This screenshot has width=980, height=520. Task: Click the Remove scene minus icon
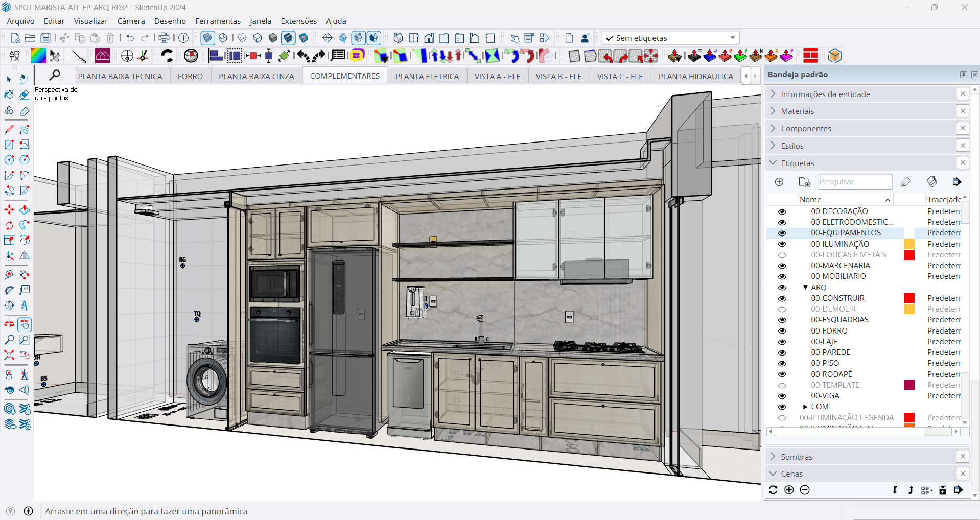pyautogui.click(x=805, y=490)
